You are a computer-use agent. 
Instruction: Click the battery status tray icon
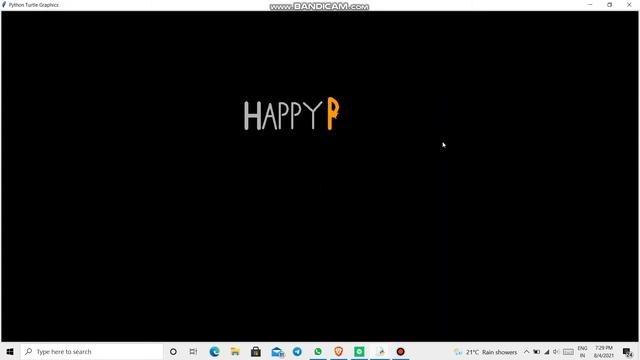(x=537, y=352)
